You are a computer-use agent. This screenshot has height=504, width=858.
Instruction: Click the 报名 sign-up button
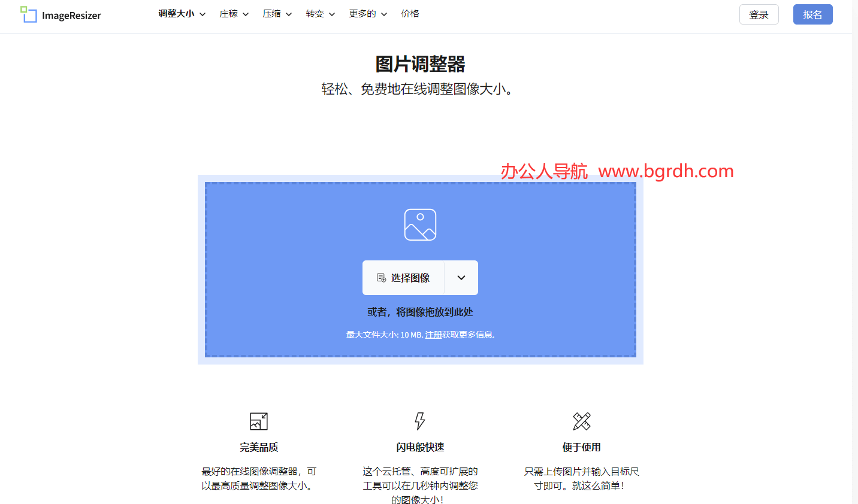pyautogui.click(x=812, y=14)
